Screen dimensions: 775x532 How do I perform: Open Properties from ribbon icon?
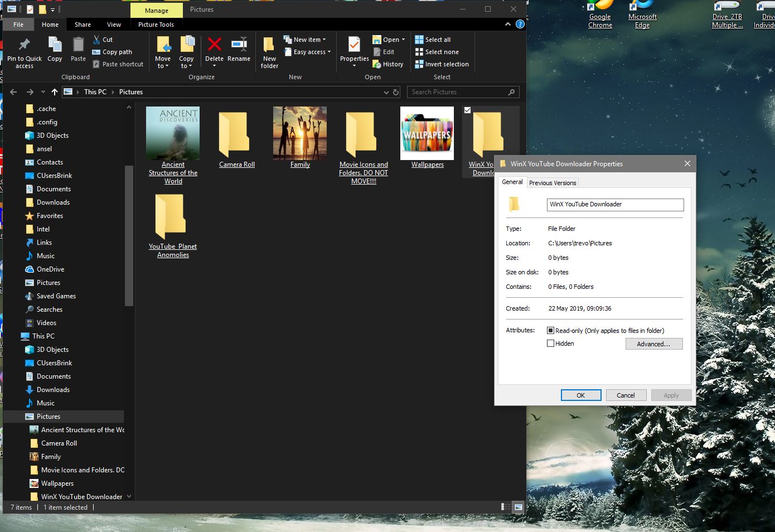point(354,45)
